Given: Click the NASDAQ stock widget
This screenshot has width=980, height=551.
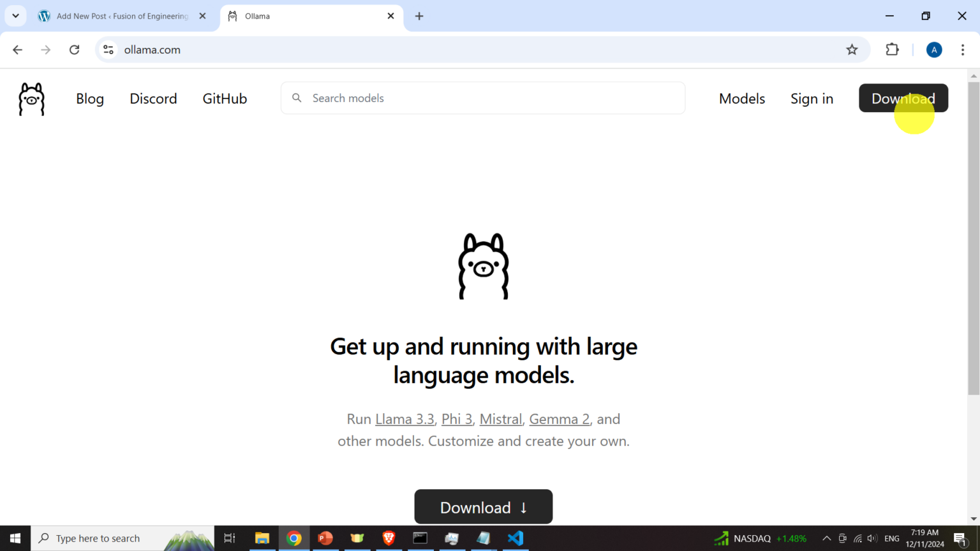Looking at the screenshot, I should (x=761, y=538).
